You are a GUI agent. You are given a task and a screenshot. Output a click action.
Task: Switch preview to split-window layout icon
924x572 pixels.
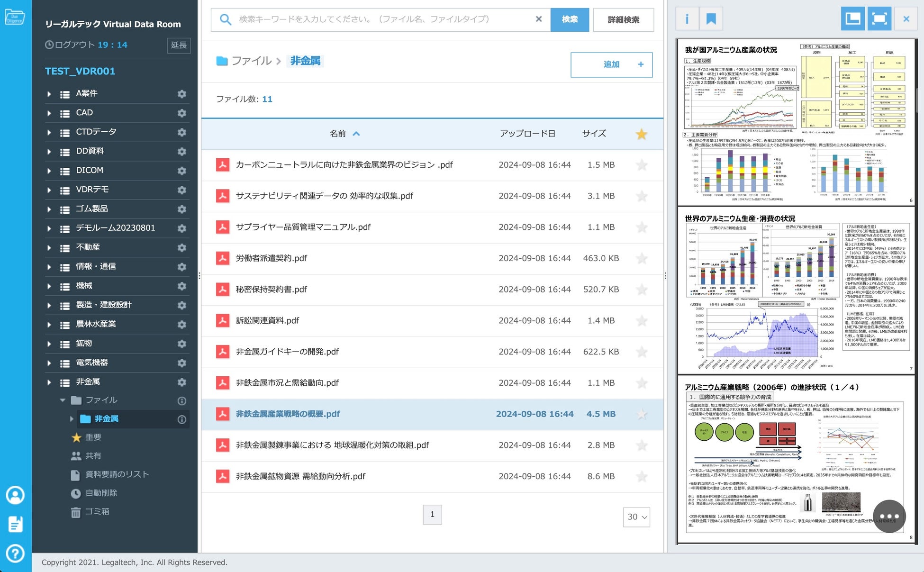click(852, 19)
